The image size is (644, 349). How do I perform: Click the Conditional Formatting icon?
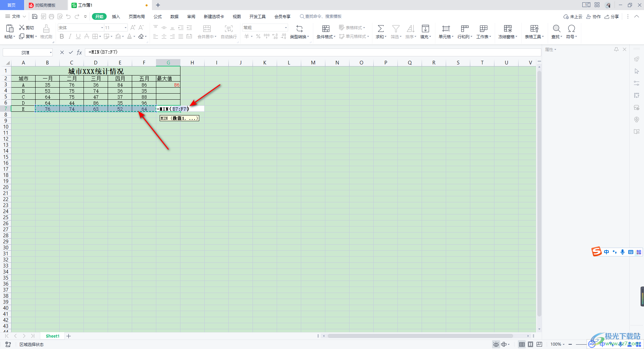326,29
